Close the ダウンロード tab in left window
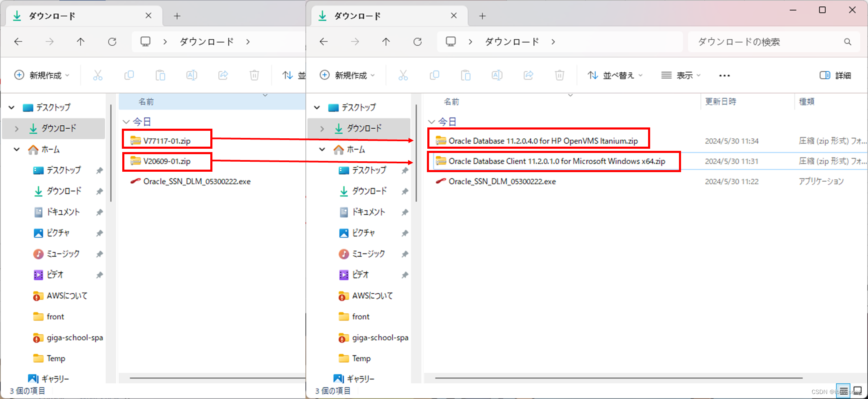 (x=148, y=15)
